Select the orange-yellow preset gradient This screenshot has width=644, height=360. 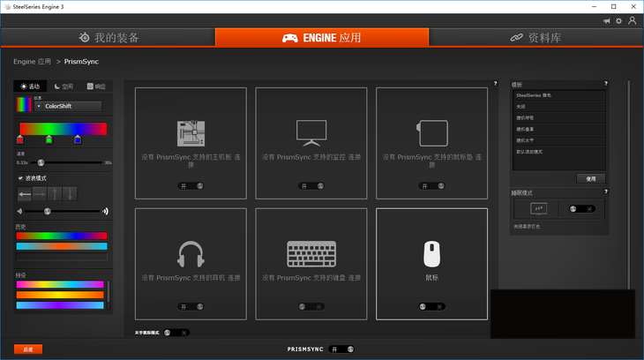60,295
